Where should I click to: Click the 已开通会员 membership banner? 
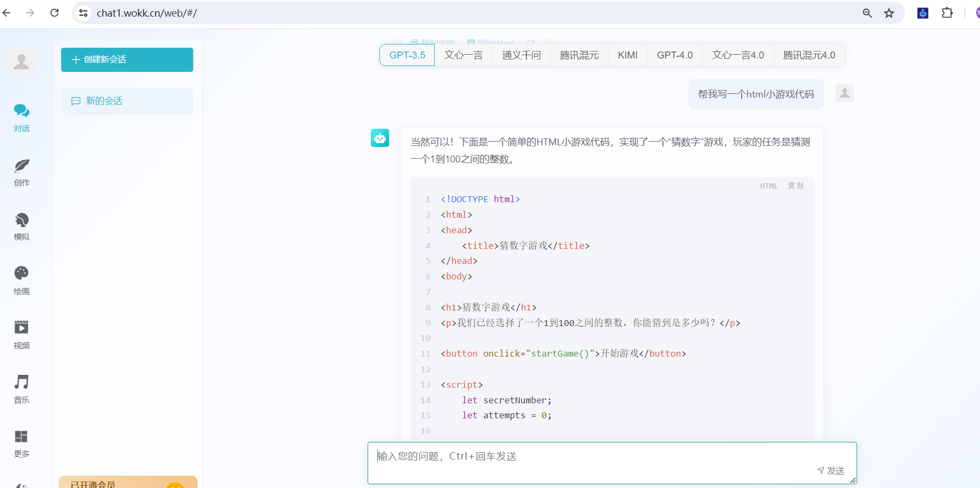(127, 482)
